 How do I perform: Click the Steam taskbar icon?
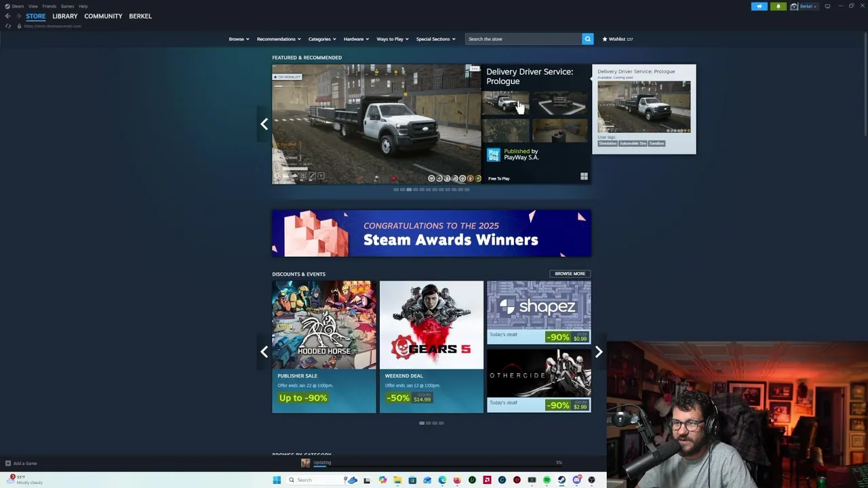[x=561, y=480]
